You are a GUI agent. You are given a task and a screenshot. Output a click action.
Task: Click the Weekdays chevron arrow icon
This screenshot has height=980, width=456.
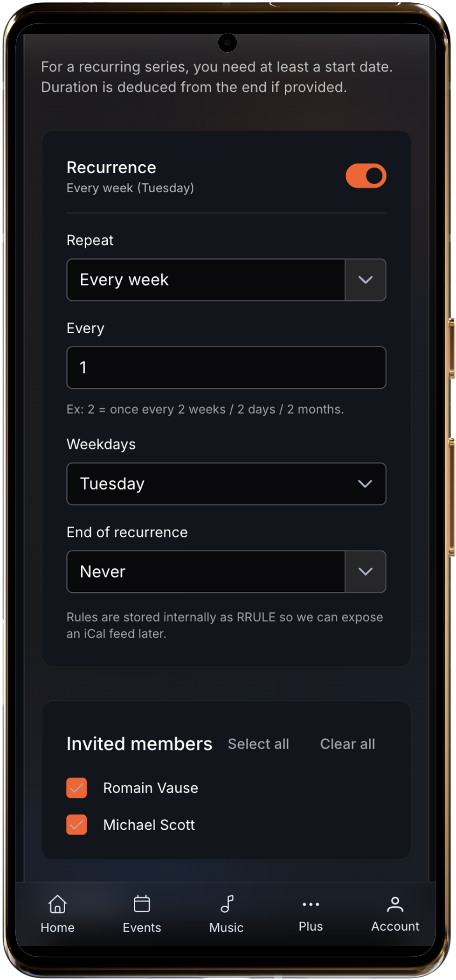pyautogui.click(x=365, y=484)
